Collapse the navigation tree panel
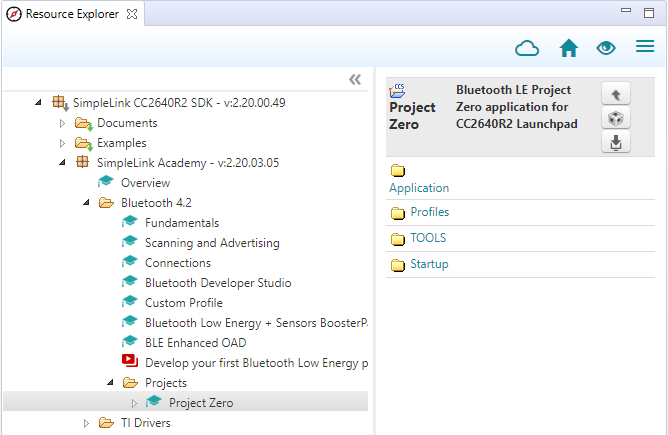This screenshot has height=435, width=668. (354, 80)
